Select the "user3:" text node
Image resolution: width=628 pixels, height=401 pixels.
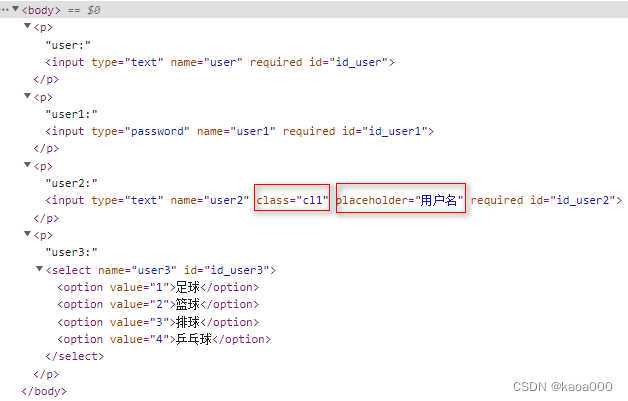[x=71, y=252]
